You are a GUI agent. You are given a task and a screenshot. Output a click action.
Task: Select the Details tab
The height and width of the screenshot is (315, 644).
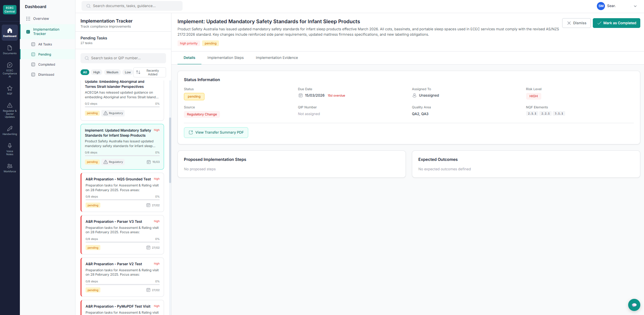pyautogui.click(x=189, y=58)
